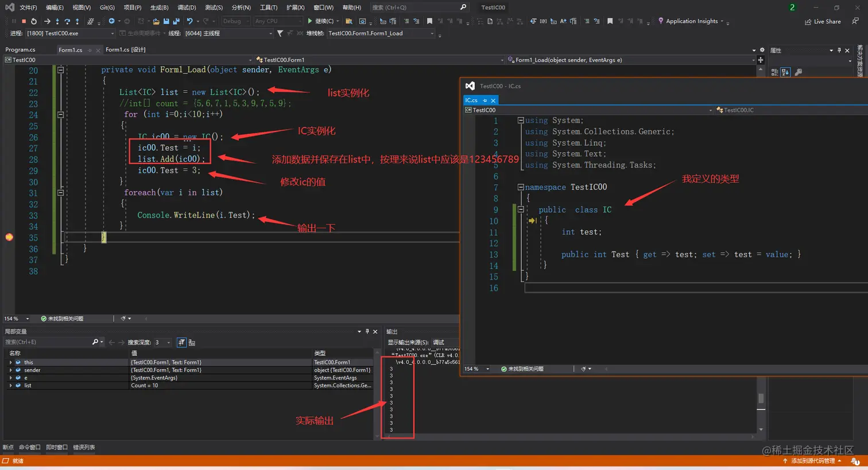Switch to the Program.cs tab

pyautogui.click(x=20, y=50)
